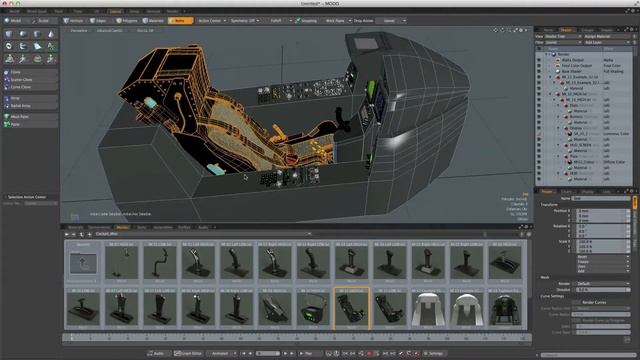This screenshot has height=360, width=640.
Task: Open the Falloff dropdown
Action: coord(279,20)
